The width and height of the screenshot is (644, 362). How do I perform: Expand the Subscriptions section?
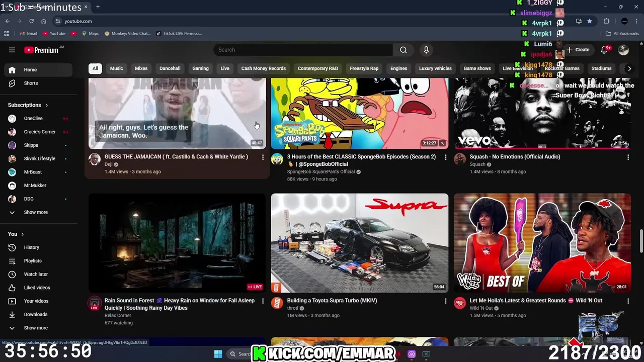pos(28,105)
